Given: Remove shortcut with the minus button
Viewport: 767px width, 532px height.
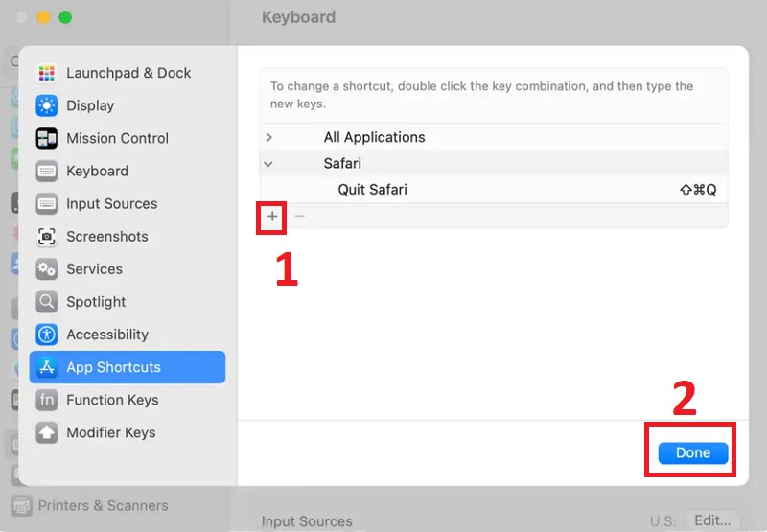Looking at the screenshot, I should (299, 217).
